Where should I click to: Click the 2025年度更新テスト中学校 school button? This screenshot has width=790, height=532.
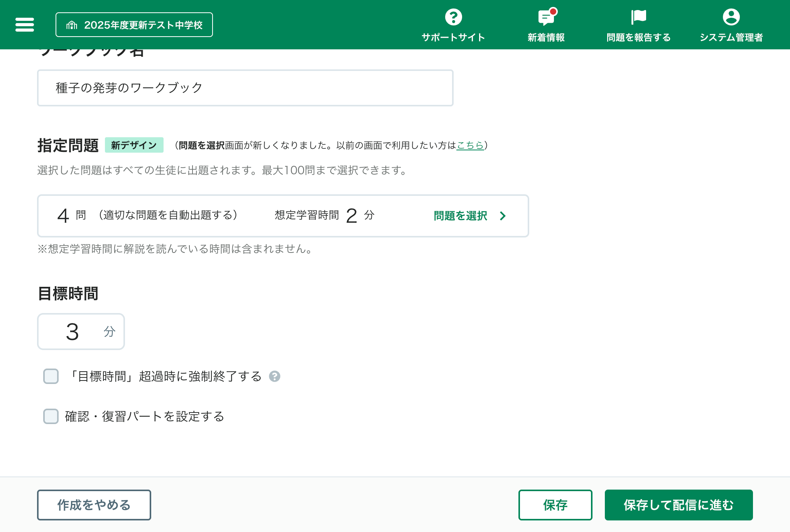[x=134, y=25]
